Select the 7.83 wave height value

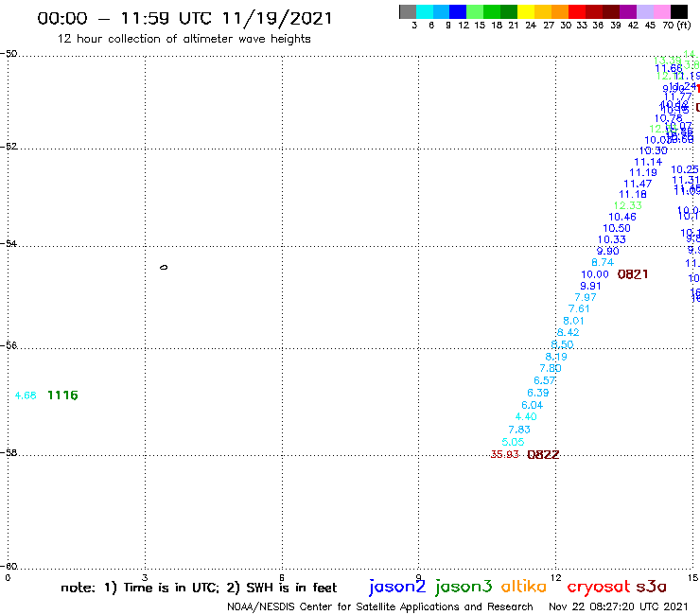[519, 430]
